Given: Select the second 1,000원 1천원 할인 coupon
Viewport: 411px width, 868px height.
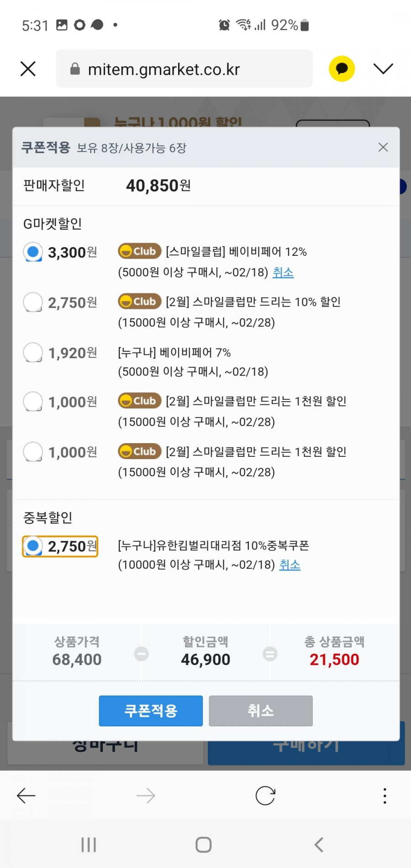Looking at the screenshot, I should point(33,452).
